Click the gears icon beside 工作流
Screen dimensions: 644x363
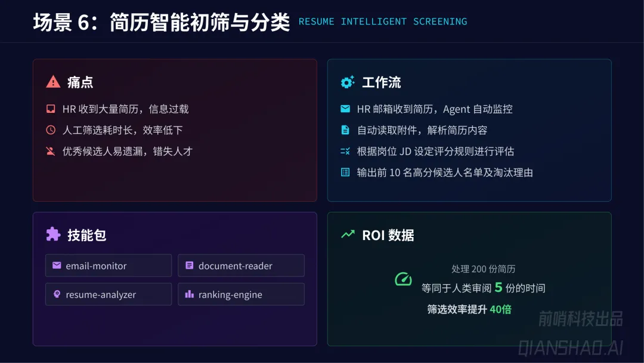pyautogui.click(x=347, y=82)
